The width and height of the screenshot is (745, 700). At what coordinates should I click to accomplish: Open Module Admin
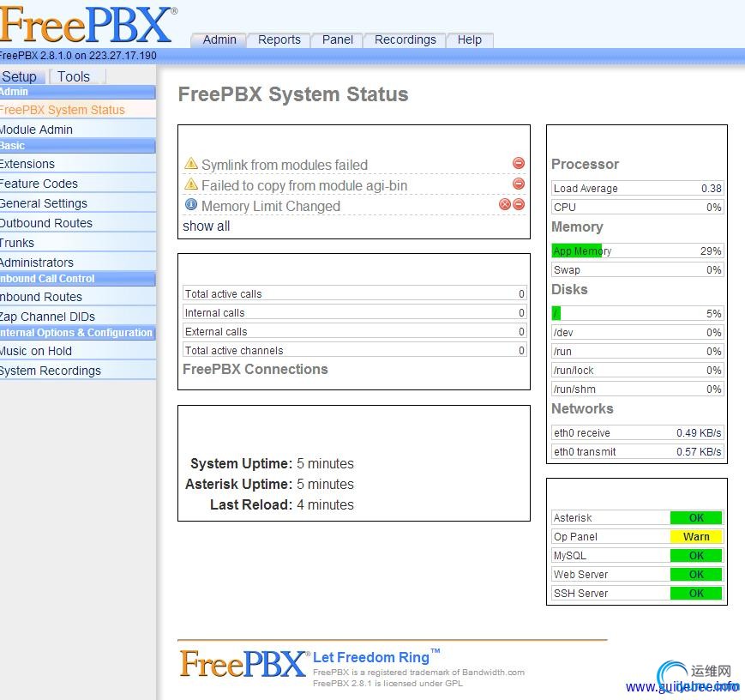pyautogui.click(x=78, y=130)
